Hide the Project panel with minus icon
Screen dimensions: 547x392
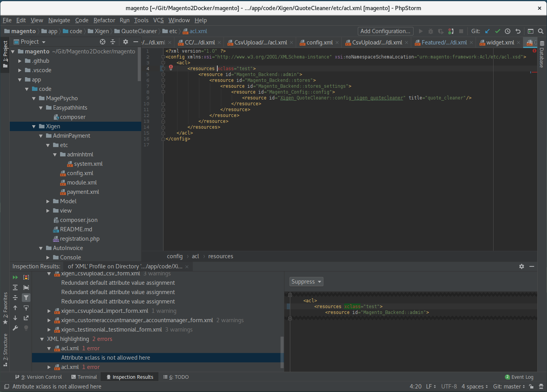click(135, 42)
